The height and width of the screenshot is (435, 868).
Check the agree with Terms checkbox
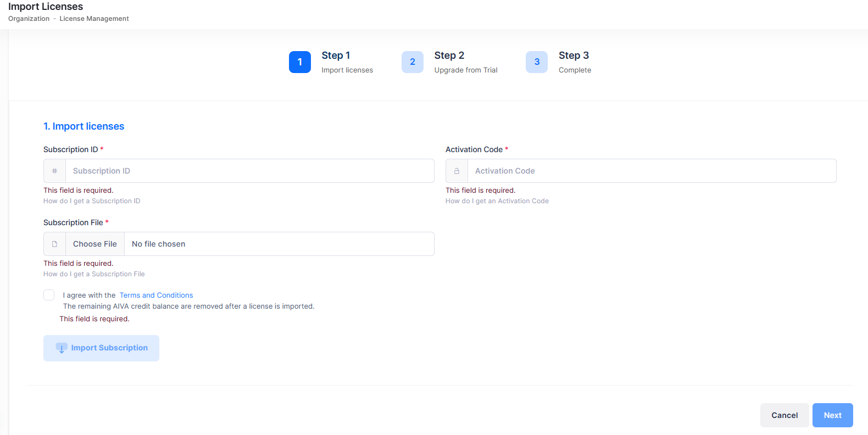pos(49,295)
